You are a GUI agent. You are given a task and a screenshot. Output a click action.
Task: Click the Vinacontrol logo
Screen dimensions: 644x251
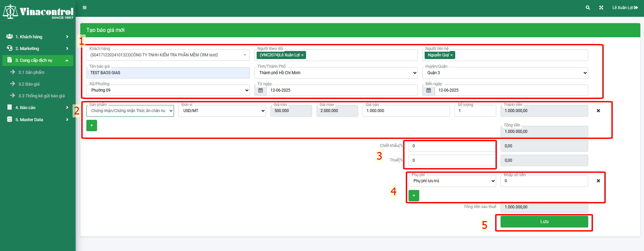tap(38, 12)
